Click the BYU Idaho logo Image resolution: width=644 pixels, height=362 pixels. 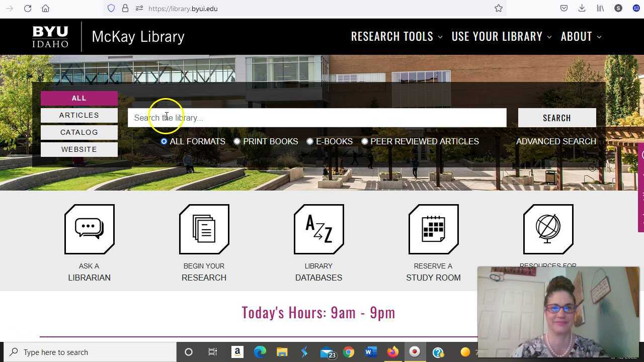tap(50, 36)
